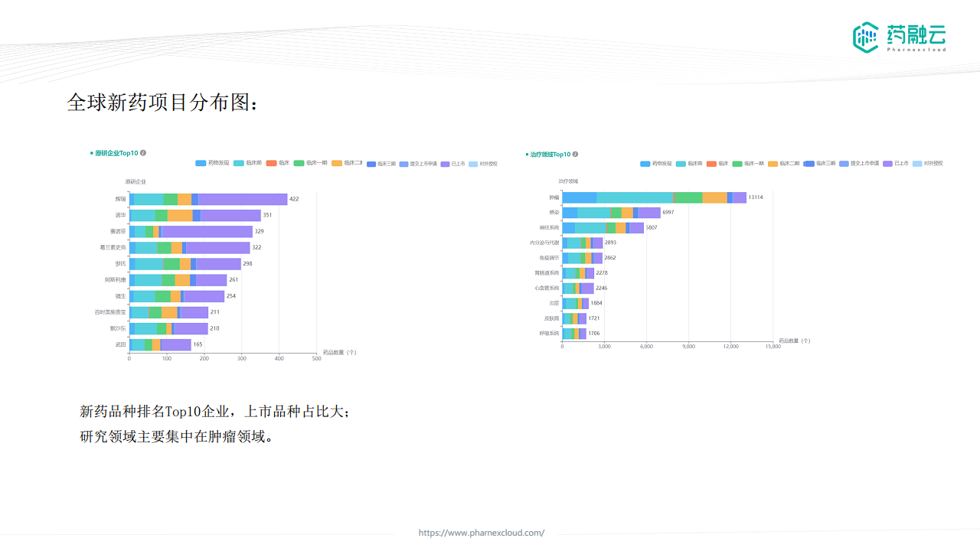The height and width of the screenshot is (551, 980).
Task: Open the pharnexcloud.com link in the footer
Action: click(482, 533)
